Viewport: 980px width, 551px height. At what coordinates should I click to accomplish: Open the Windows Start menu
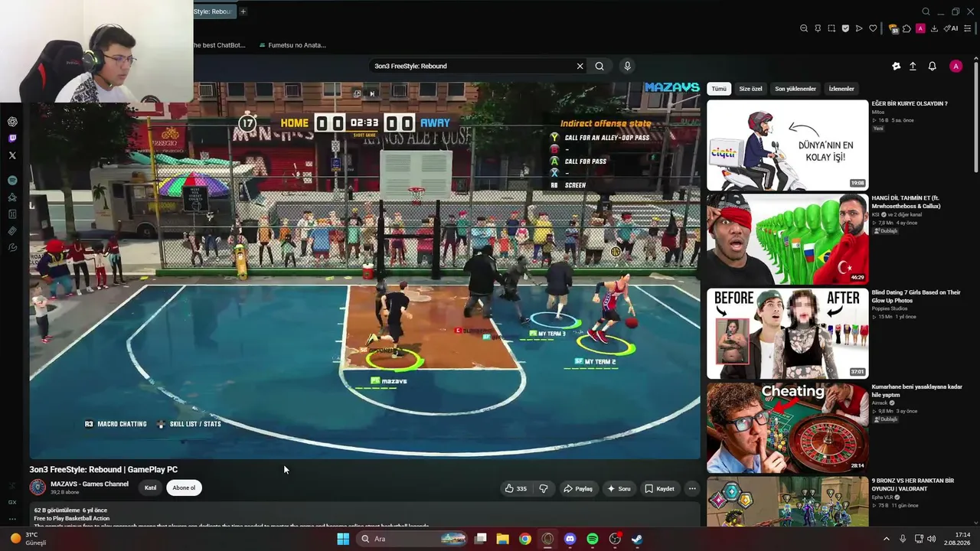[x=343, y=539]
